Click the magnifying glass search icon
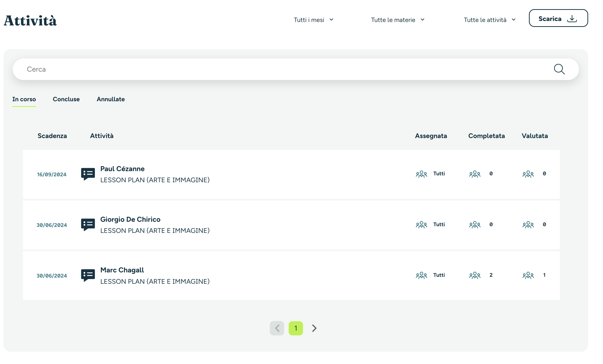 [x=559, y=69]
